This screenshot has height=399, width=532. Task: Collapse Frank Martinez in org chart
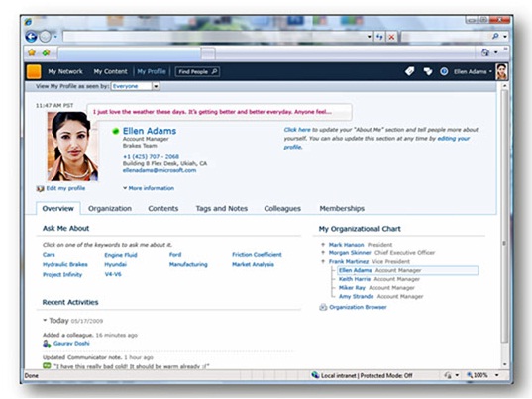click(x=323, y=261)
